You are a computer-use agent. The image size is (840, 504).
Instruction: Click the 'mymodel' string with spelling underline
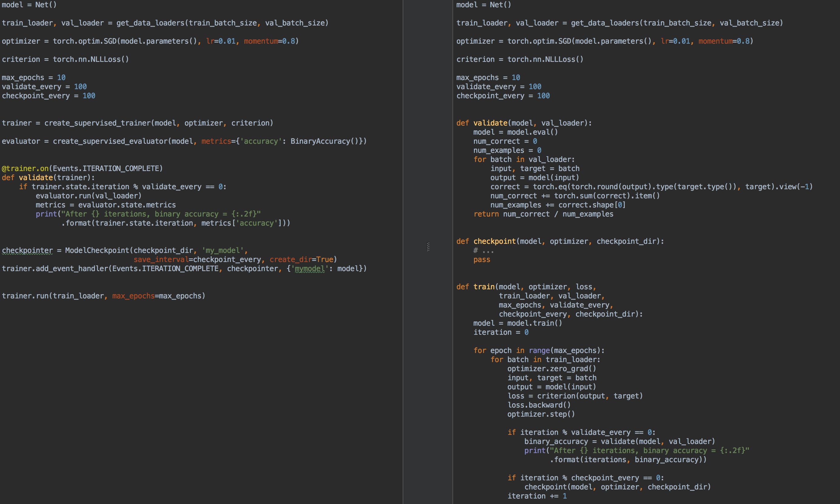[x=310, y=269]
